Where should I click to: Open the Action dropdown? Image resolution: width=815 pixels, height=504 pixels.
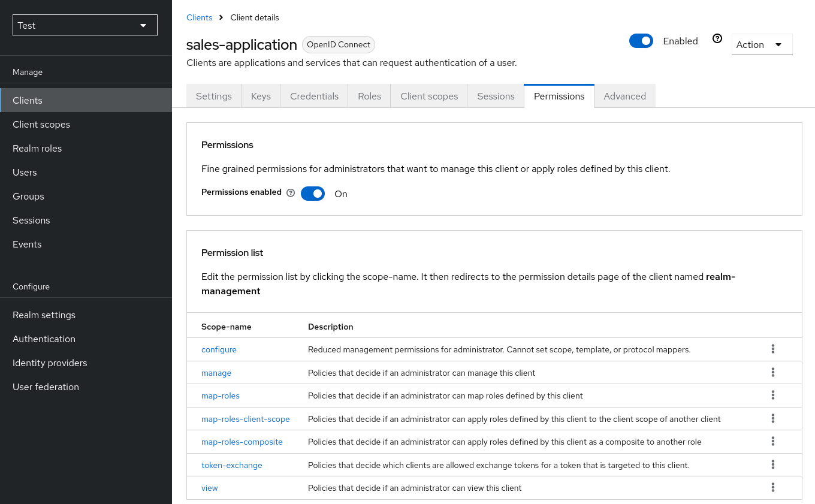click(762, 44)
